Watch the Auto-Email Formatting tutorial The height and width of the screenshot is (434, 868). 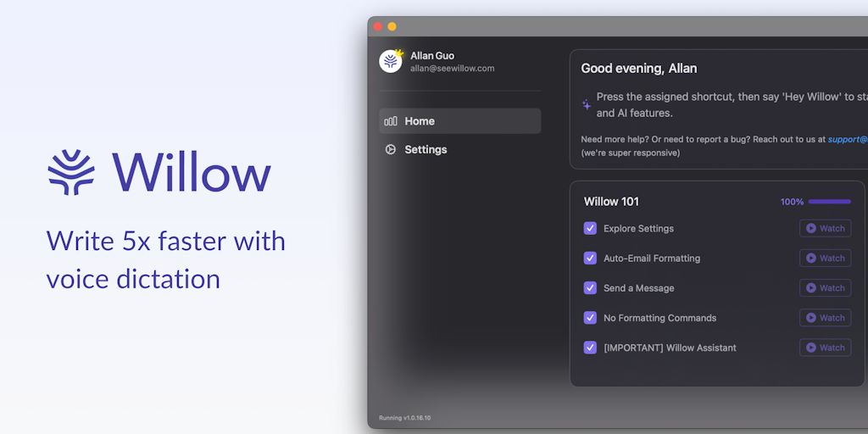pos(825,258)
